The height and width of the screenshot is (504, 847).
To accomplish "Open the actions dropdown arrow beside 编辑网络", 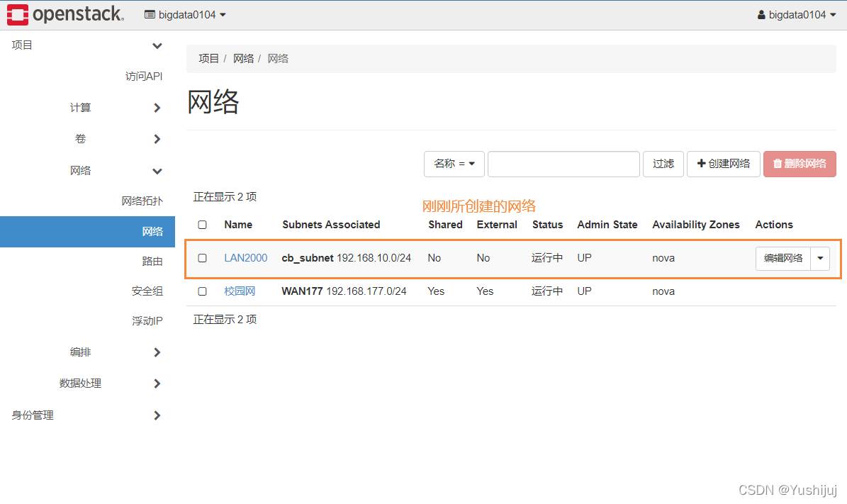I will (820, 258).
